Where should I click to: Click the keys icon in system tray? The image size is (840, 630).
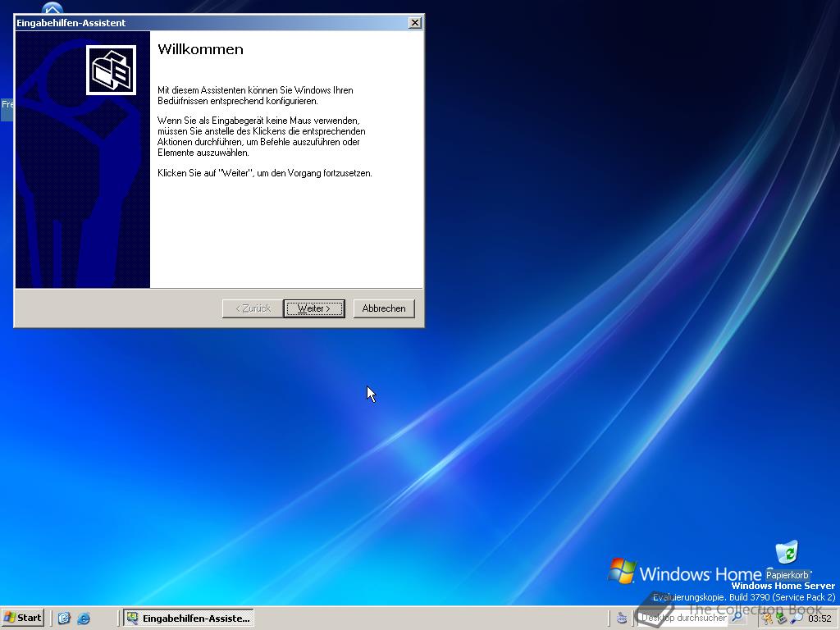[767, 619]
